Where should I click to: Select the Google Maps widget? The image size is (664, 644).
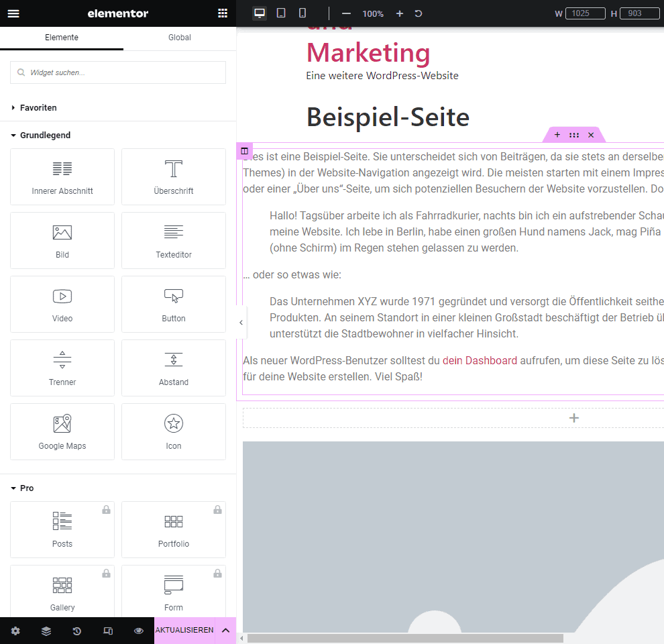tap(62, 431)
